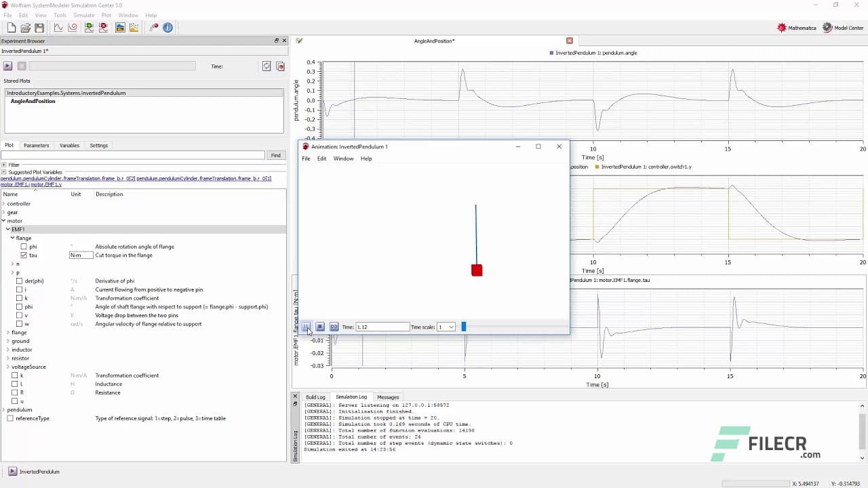Click the Find button next to the filter field
The width and height of the screenshot is (868, 488).
[275, 155]
